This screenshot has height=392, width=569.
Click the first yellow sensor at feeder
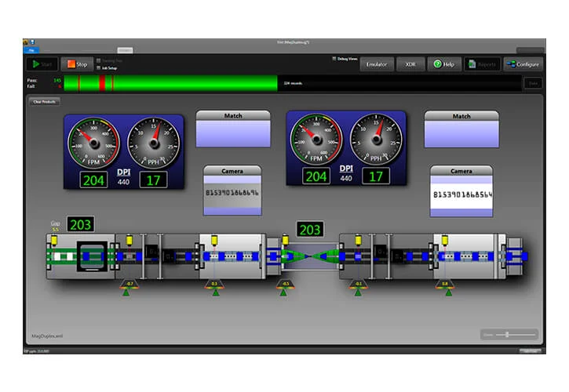point(54,241)
